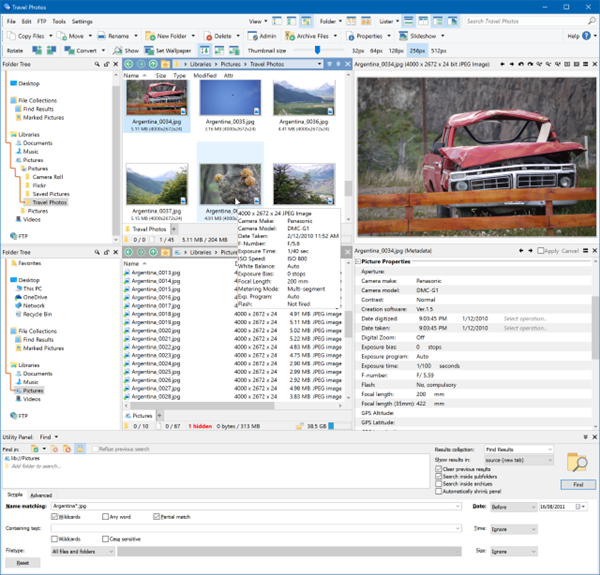
Task: Click the Admin toolbar button
Action: 265,35
